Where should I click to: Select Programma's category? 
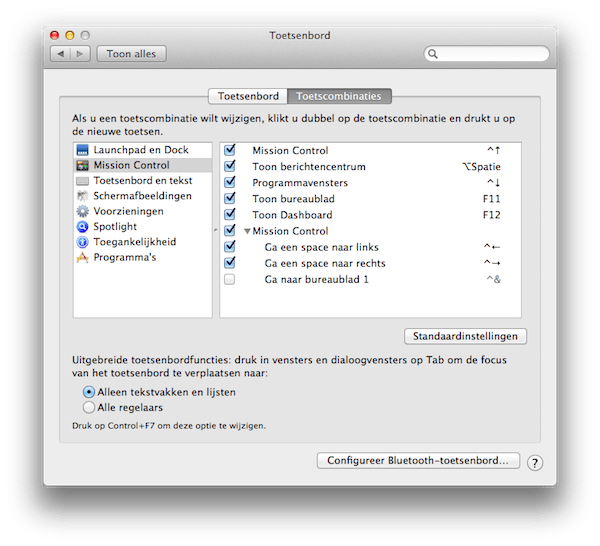[143, 258]
